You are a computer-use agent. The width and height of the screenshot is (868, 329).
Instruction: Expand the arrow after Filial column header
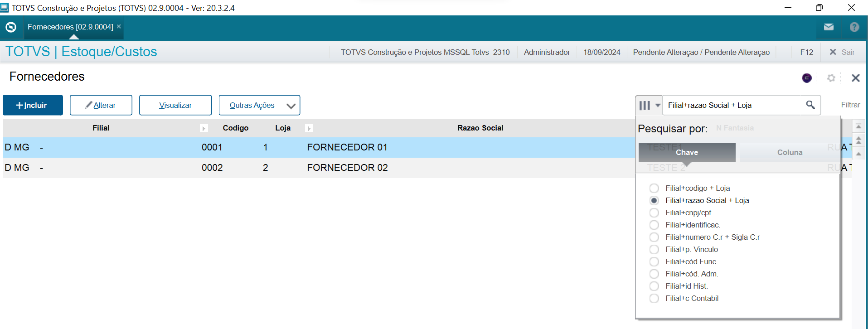click(204, 128)
